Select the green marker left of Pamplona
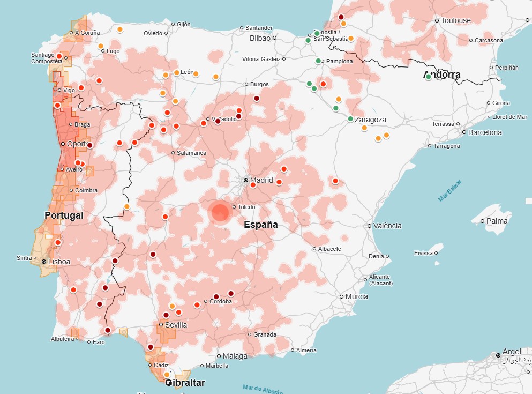Viewport: 532px width, 394px height. coord(318,61)
